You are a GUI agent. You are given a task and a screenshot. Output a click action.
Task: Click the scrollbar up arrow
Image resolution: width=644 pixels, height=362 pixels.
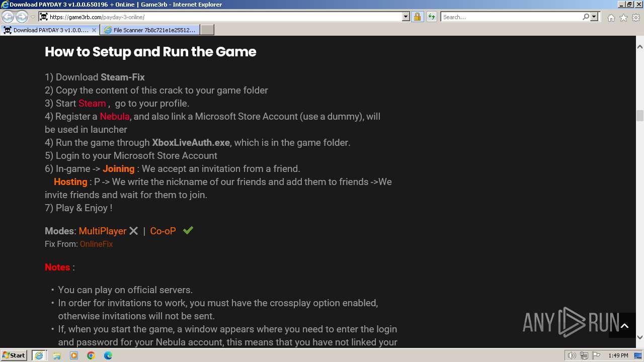point(640,47)
